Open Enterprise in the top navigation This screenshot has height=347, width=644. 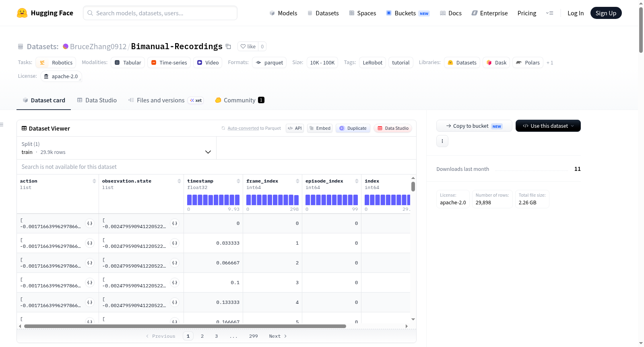click(489, 13)
